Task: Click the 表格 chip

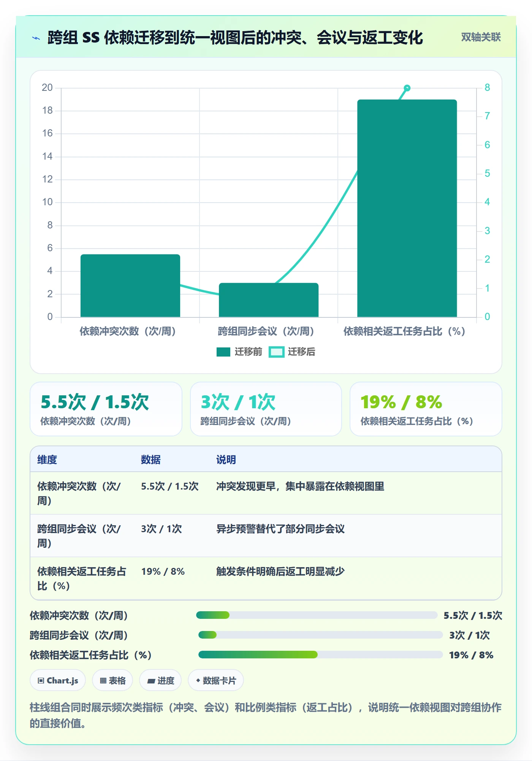Action: 112,680
